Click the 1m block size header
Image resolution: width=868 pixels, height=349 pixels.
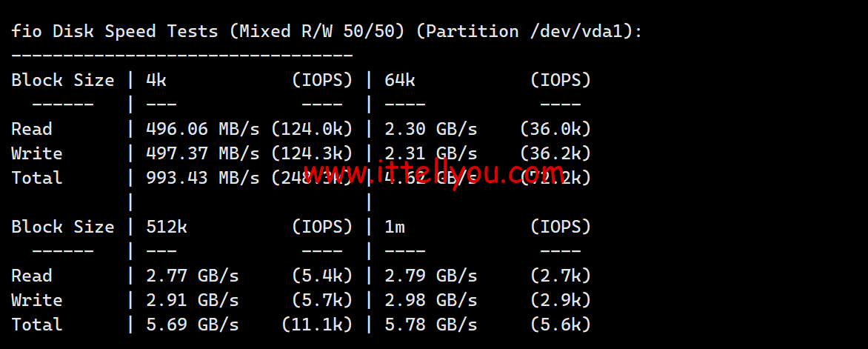(395, 227)
